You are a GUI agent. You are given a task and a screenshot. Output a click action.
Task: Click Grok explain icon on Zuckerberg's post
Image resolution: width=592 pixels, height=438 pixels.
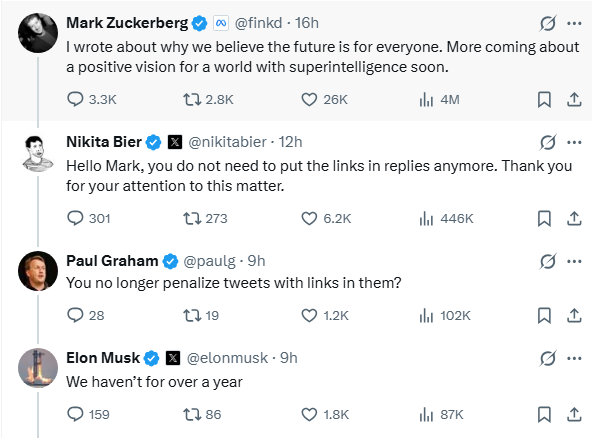(x=547, y=23)
